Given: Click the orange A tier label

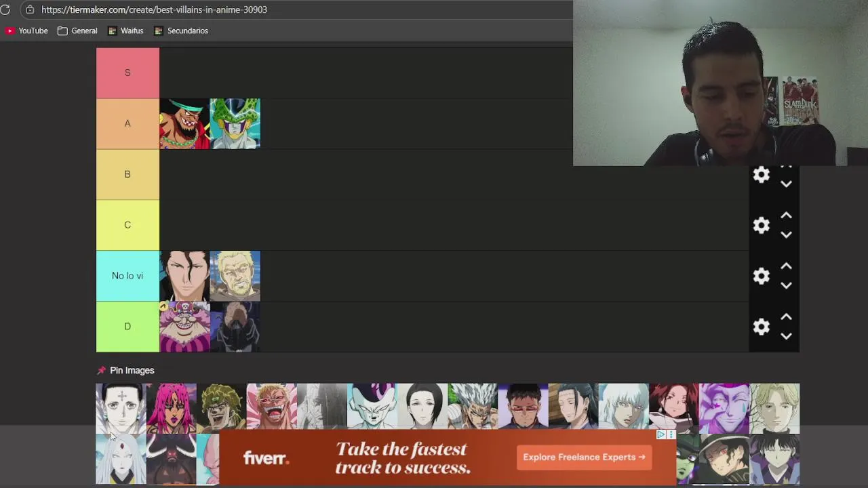Looking at the screenshot, I should coord(127,123).
